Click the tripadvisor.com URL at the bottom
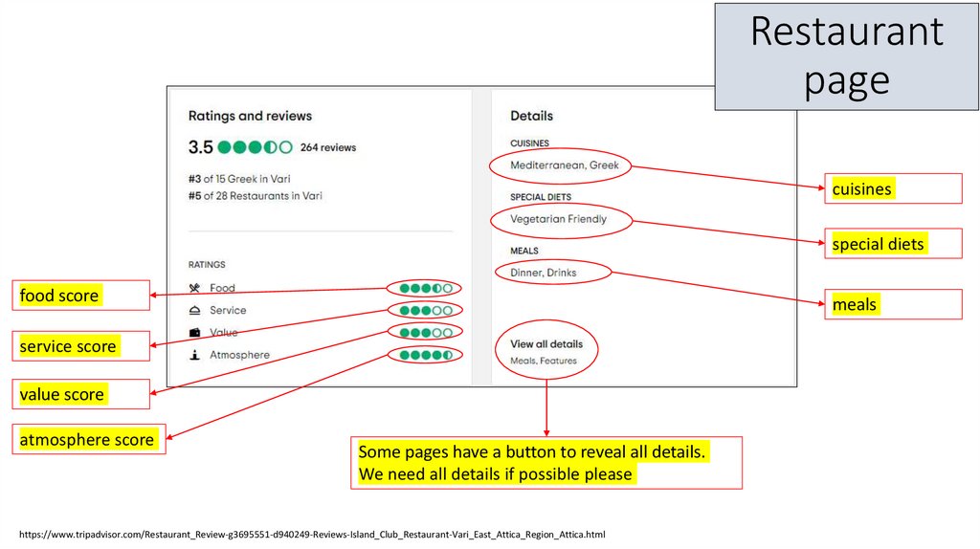 312,535
